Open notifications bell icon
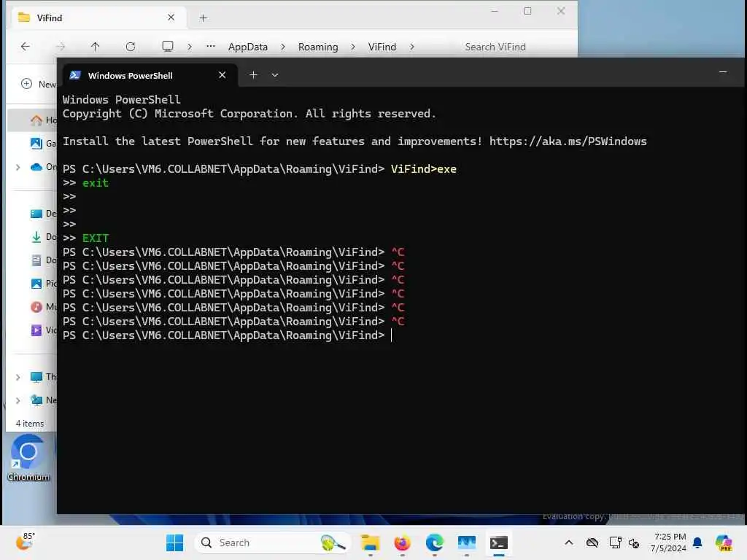747x560 pixels. (x=697, y=542)
